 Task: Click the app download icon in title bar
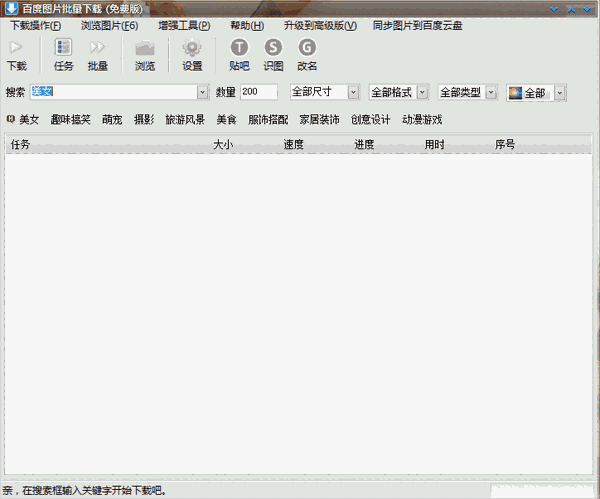click(x=12, y=8)
